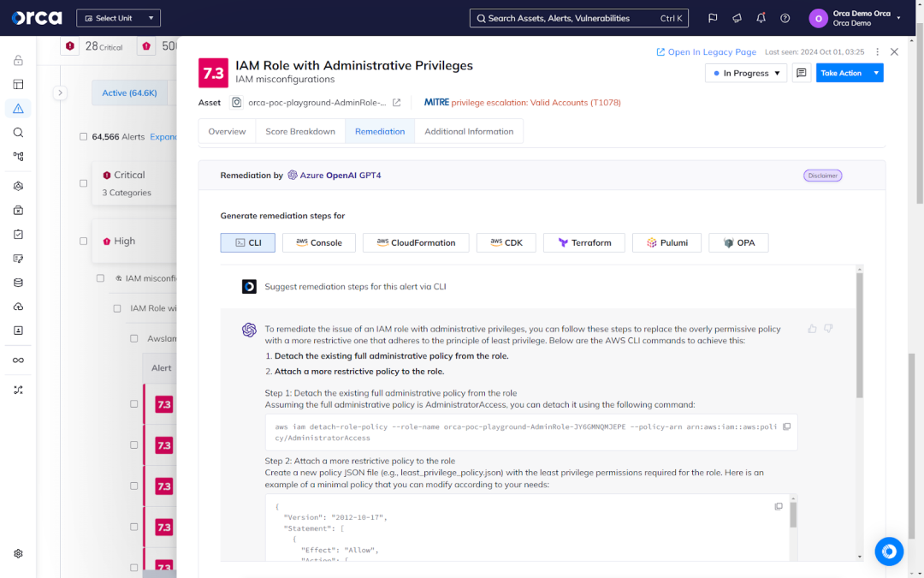Generate remediation steps for Pulumi
The width and height of the screenshot is (924, 578).
tap(667, 242)
